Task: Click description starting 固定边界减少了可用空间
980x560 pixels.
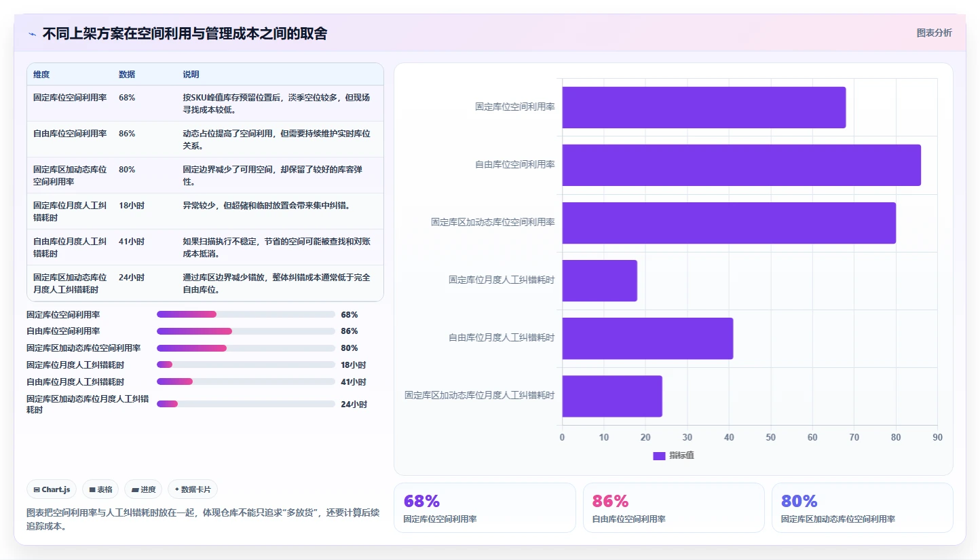Action: 273,176
